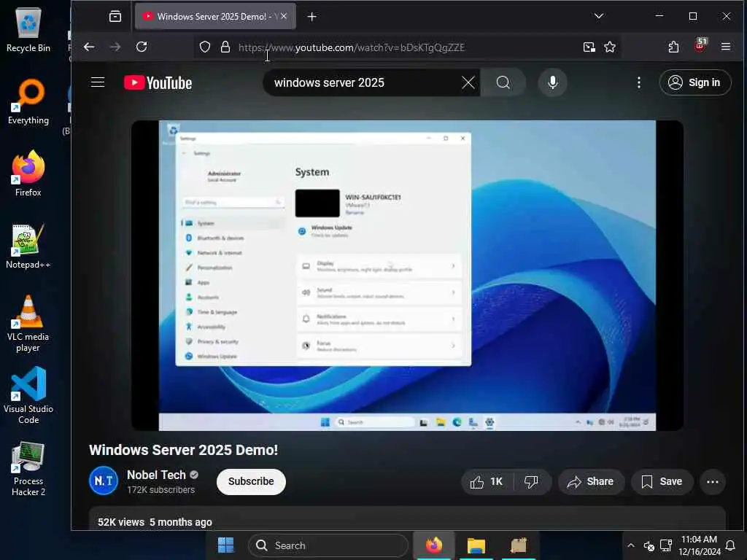Viewport: 747px width, 560px height.
Task: Select the Firefox desktop shortcut
Action: (28, 174)
